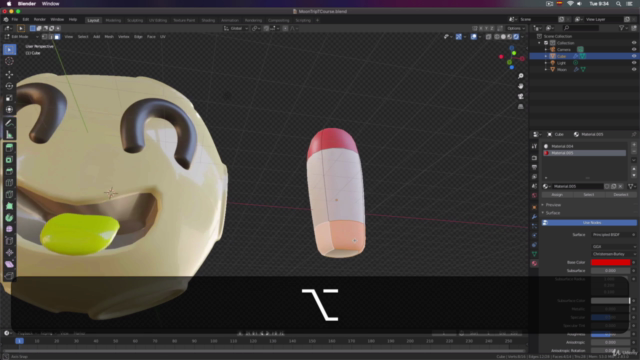Image resolution: width=640 pixels, height=360 pixels.
Task: Select the Bevel tool
Action: click(9, 171)
